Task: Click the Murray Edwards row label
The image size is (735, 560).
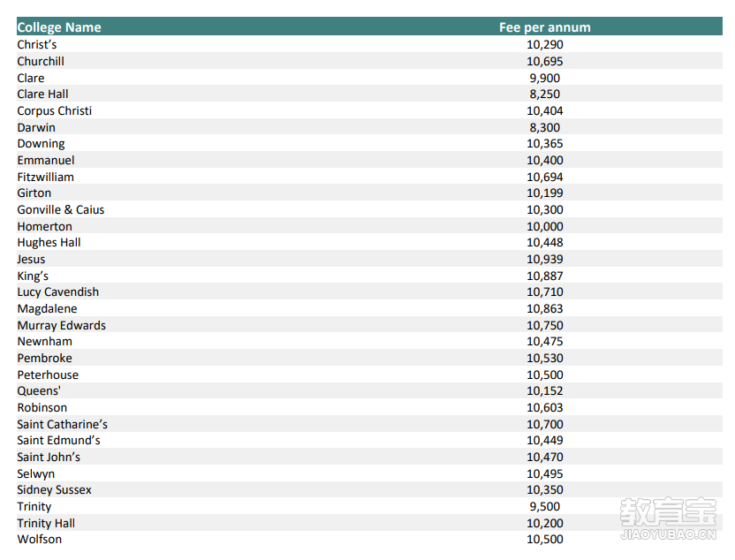Action: (62, 325)
